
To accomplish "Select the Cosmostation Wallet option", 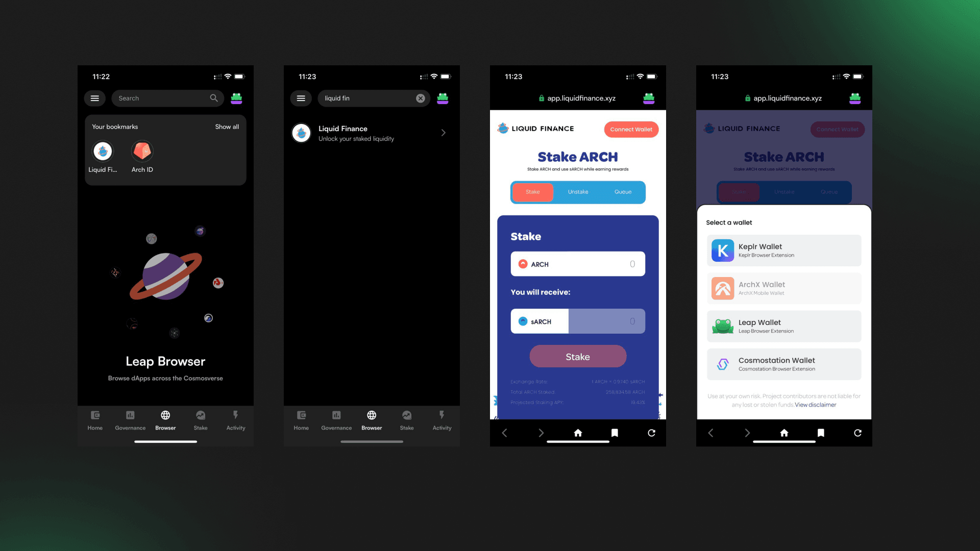I will click(783, 364).
